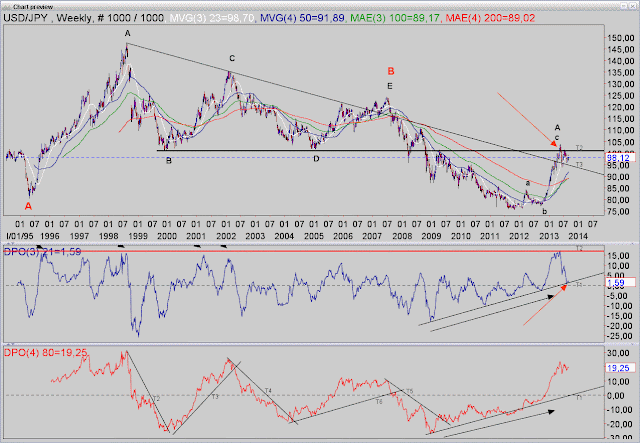Select the wave label D near 2005 low
This screenshot has height=443, width=640.
[x=316, y=159]
